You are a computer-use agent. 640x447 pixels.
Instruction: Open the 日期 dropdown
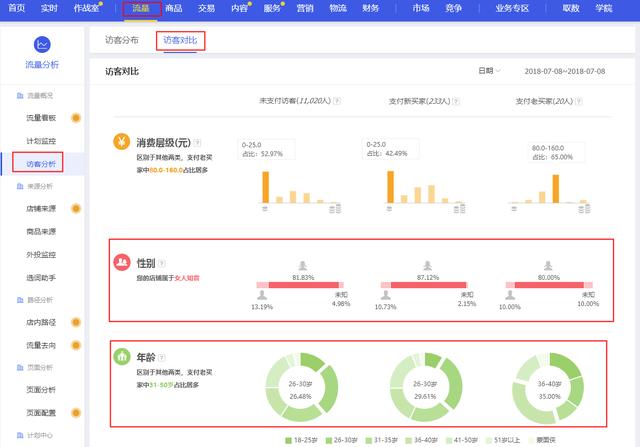489,71
